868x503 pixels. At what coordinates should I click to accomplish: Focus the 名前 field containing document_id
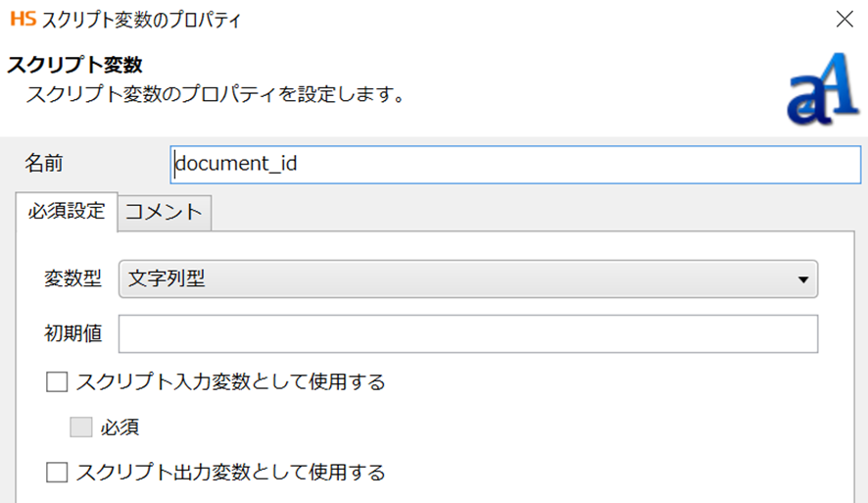click(514, 164)
